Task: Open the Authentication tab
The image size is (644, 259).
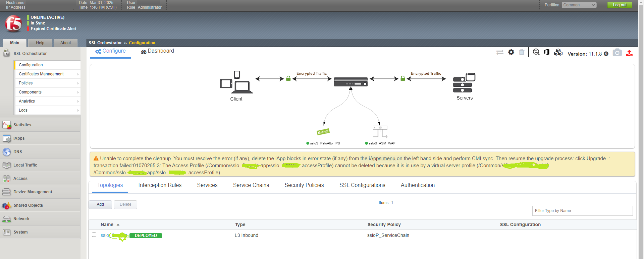Action: click(418, 185)
